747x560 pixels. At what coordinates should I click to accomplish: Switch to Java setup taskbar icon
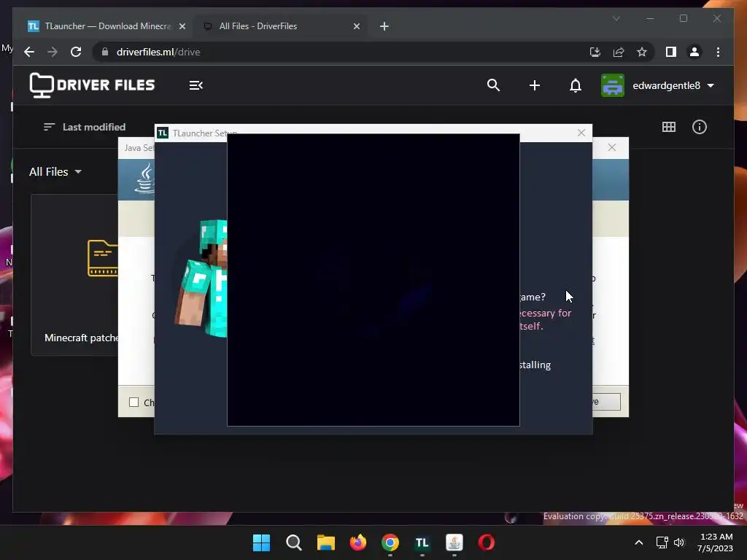pos(454,542)
